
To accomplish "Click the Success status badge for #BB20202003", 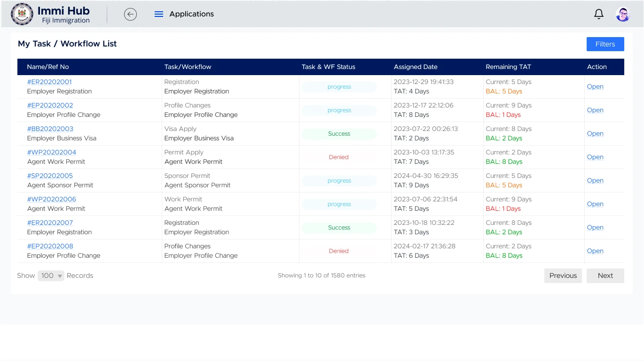I will click(339, 134).
